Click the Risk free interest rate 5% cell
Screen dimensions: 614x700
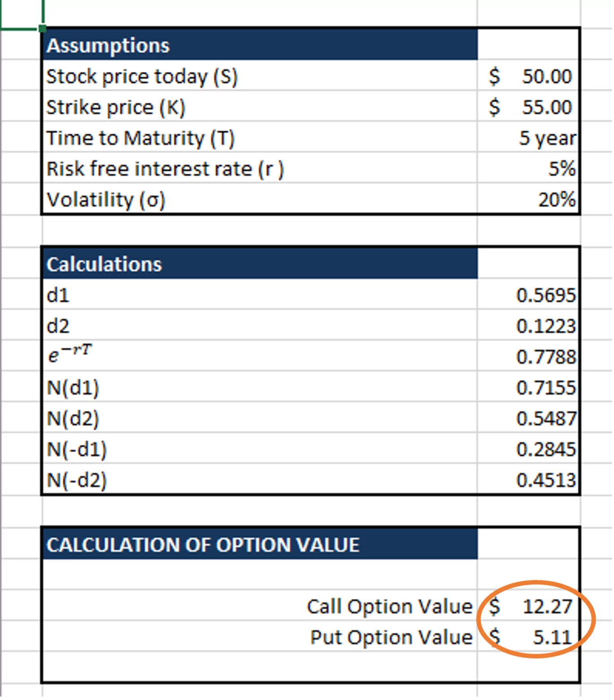[x=529, y=169]
